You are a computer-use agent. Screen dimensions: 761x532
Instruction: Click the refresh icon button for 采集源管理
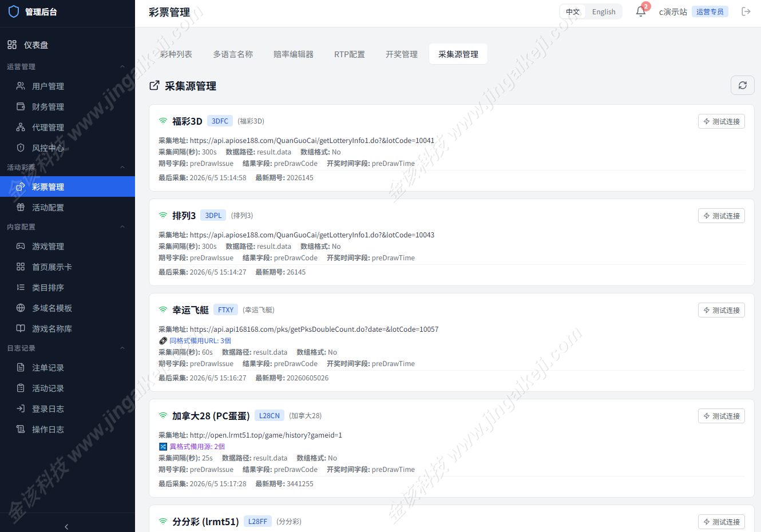743,85
